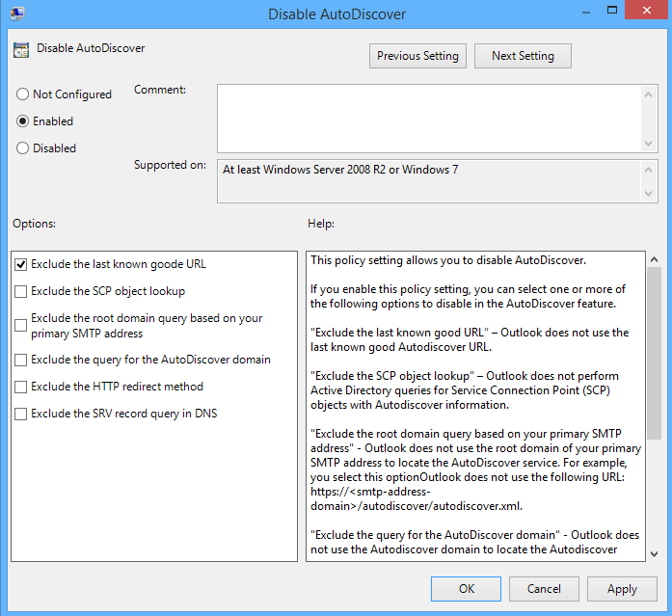
Task: Check Exclude the SCP object lookup
Action: pos(20,291)
